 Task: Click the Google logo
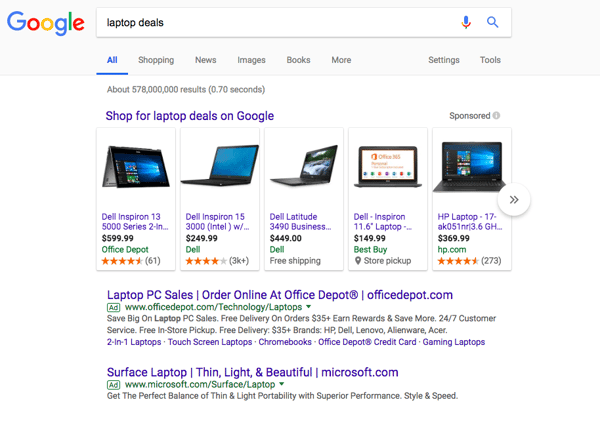tap(45, 23)
